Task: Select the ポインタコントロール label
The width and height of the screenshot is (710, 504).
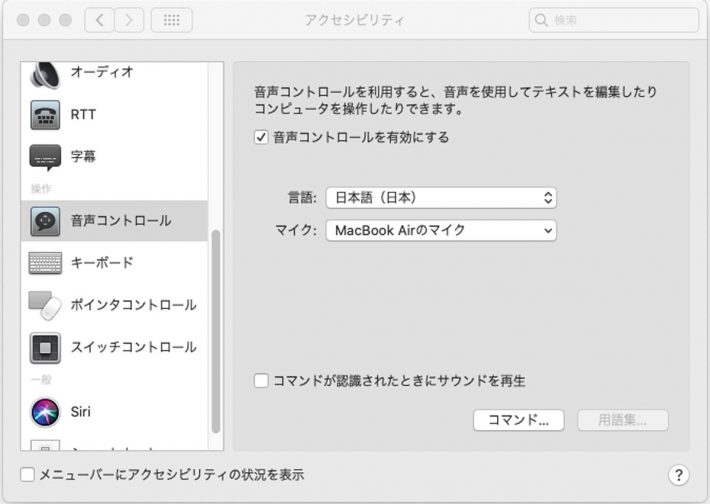Action: pyautogui.click(x=134, y=305)
